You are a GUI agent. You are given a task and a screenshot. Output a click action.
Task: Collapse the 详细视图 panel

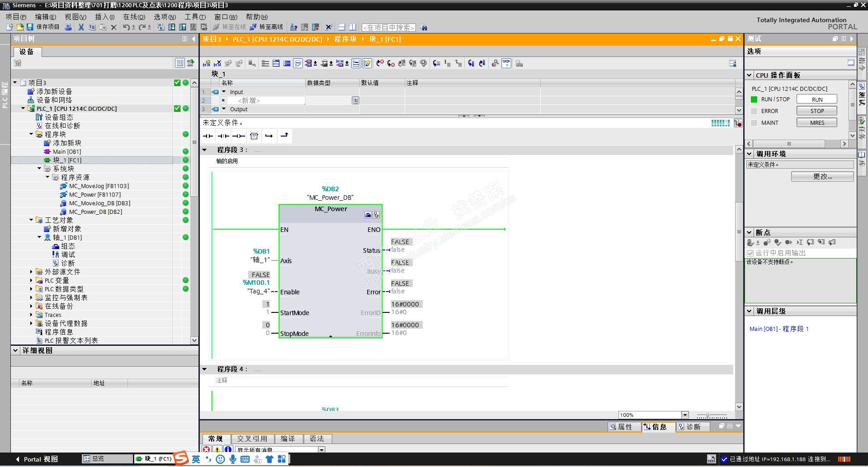point(15,350)
